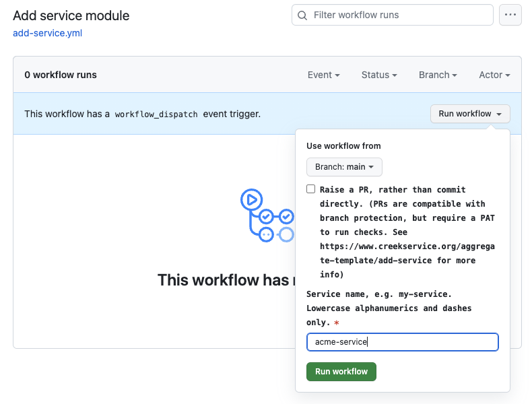Open the Run workflow dropdown button
This screenshot has height=404, width=532.
[x=470, y=114]
